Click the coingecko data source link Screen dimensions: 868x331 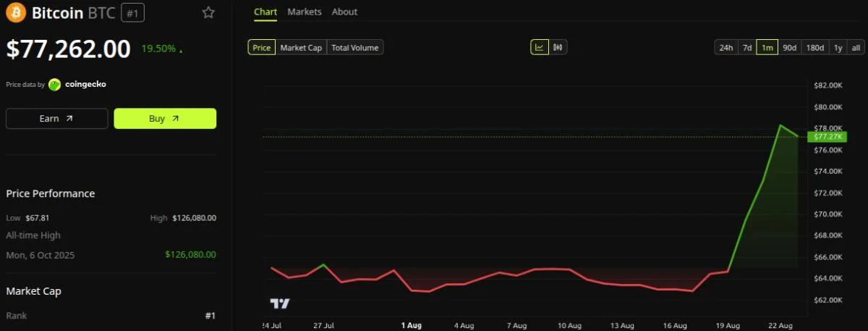85,85
